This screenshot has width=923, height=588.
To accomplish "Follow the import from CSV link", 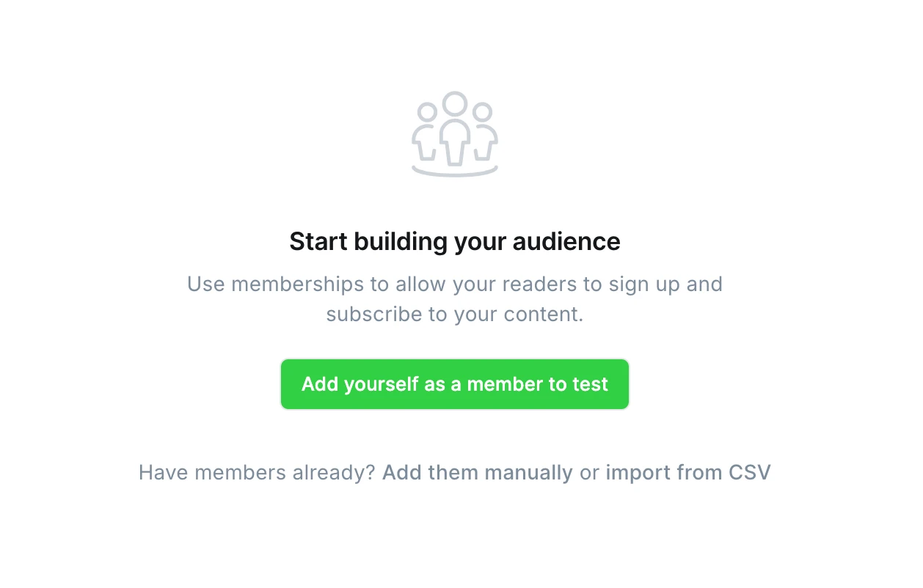I will pos(687,472).
